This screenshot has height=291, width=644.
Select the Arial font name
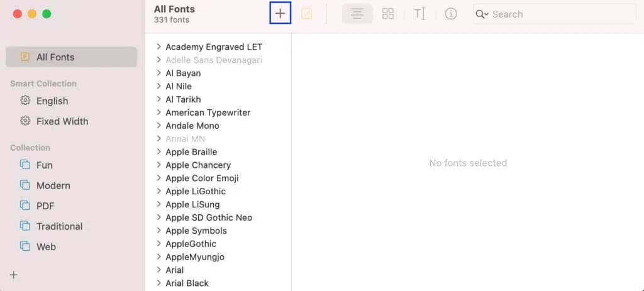point(175,270)
